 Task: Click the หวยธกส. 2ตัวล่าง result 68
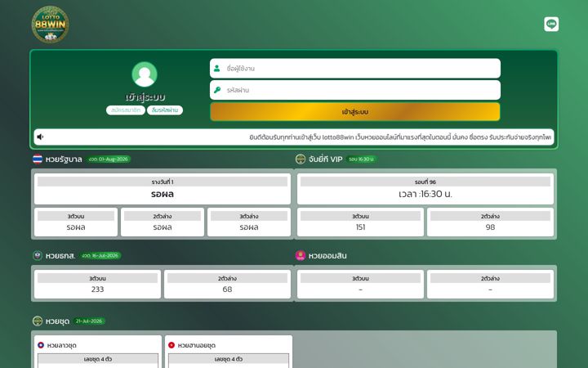pyautogui.click(x=227, y=289)
